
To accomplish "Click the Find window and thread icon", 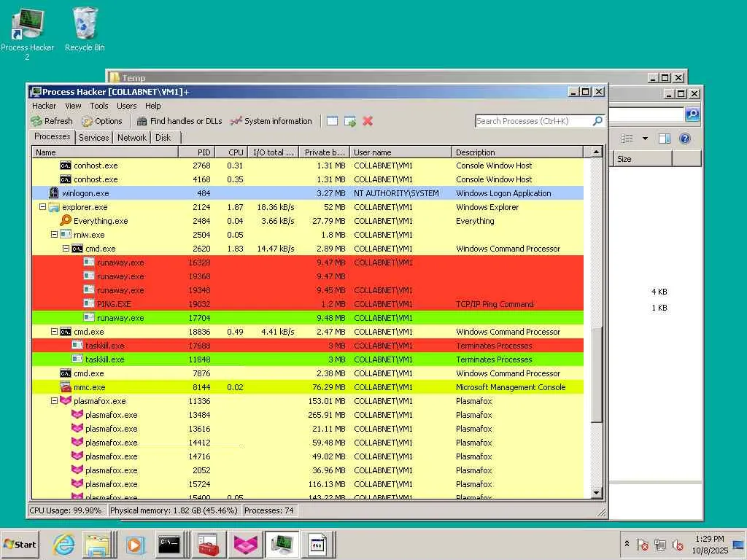I will coord(349,121).
